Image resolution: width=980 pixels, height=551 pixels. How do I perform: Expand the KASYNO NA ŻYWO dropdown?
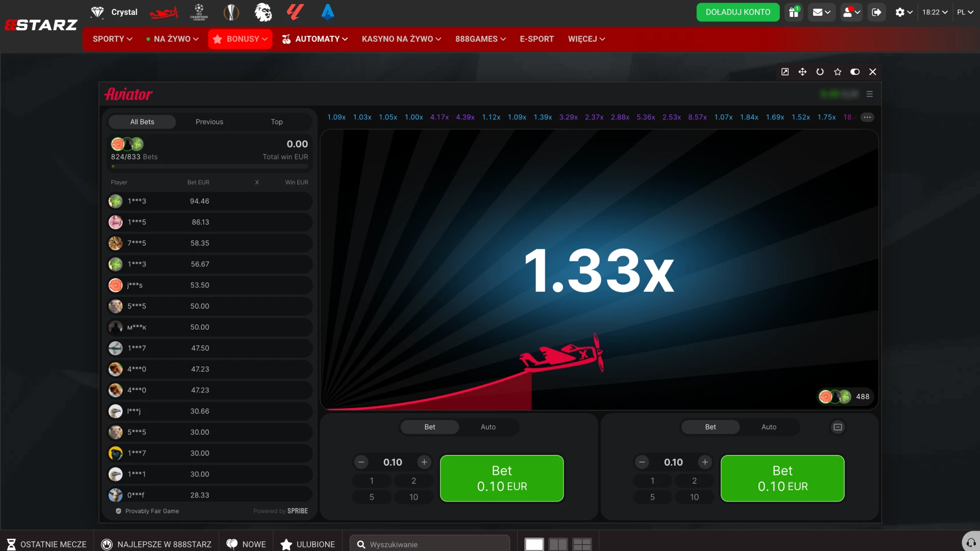[x=401, y=39]
